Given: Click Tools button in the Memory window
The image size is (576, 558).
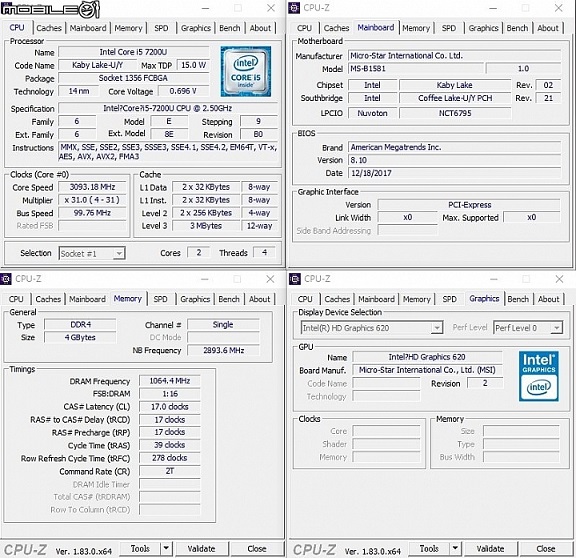Looking at the screenshot, I should click(140, 548).
